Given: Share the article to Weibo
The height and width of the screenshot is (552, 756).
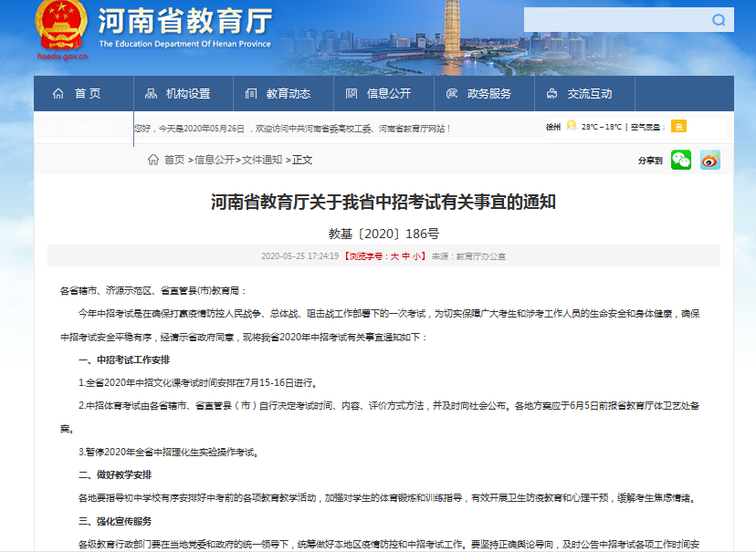Looking at the screenshot, I should 709,161.
